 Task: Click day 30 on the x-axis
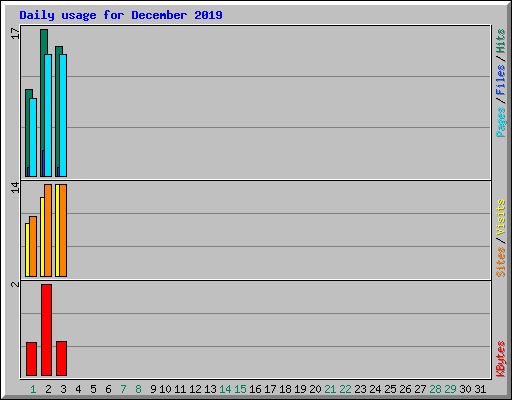pyautogui.click(x=465, y=389)
